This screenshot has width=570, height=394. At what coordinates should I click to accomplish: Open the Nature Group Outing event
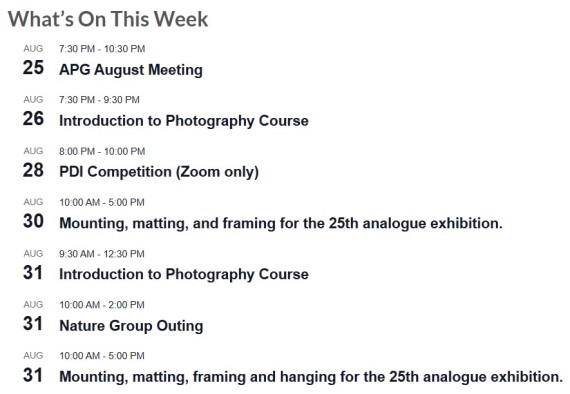pos(131,326)
